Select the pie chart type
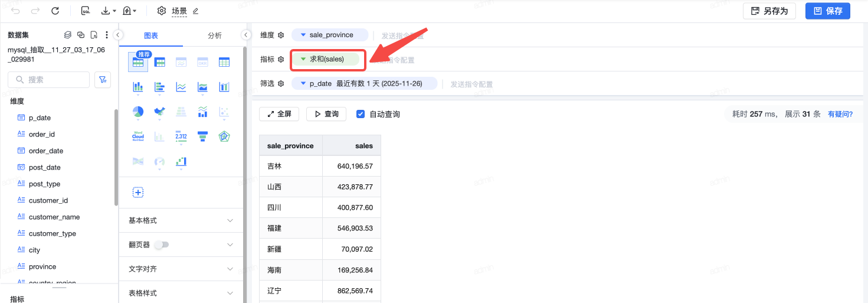The height and width of the screenshot is (303, 868). tap(138, 112)
